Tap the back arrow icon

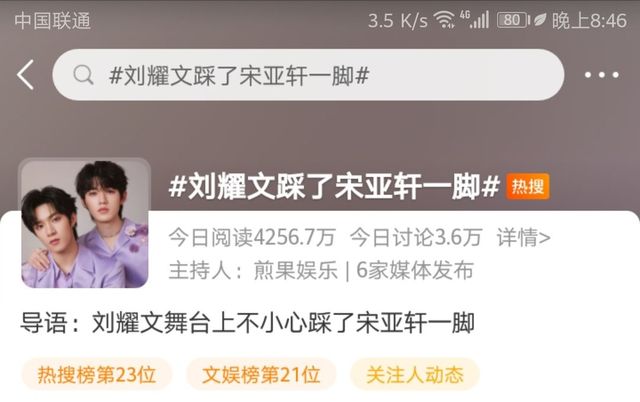click(x=25, y=75)
